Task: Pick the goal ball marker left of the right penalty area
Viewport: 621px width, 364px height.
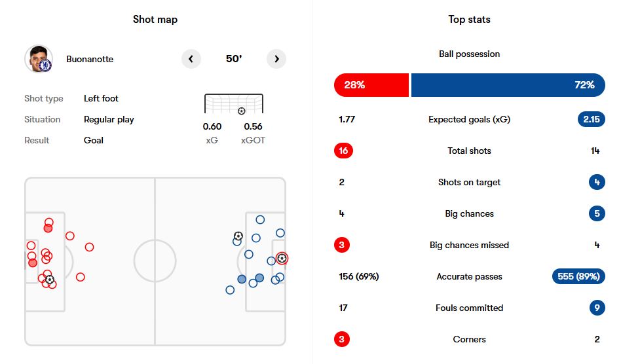Action: [238, 236]
